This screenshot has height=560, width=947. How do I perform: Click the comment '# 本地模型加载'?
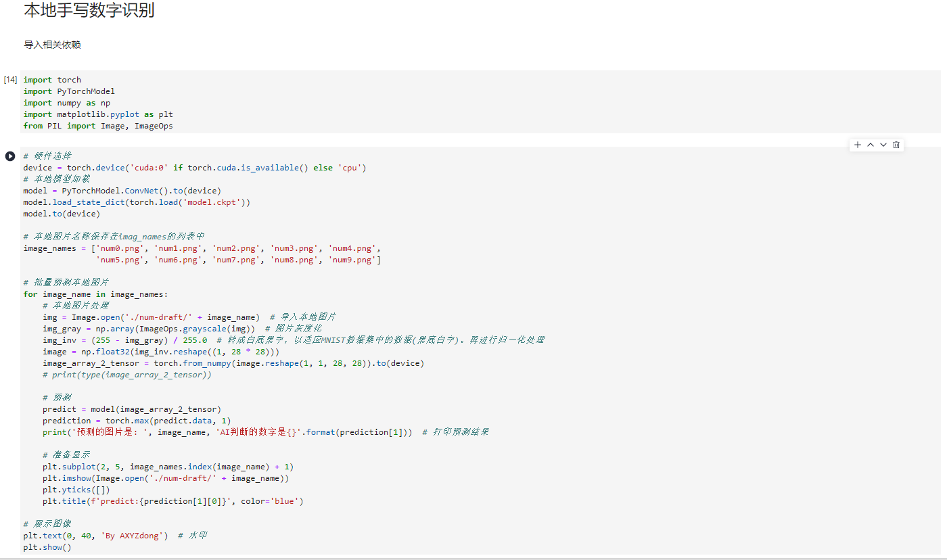coord(57,179)
